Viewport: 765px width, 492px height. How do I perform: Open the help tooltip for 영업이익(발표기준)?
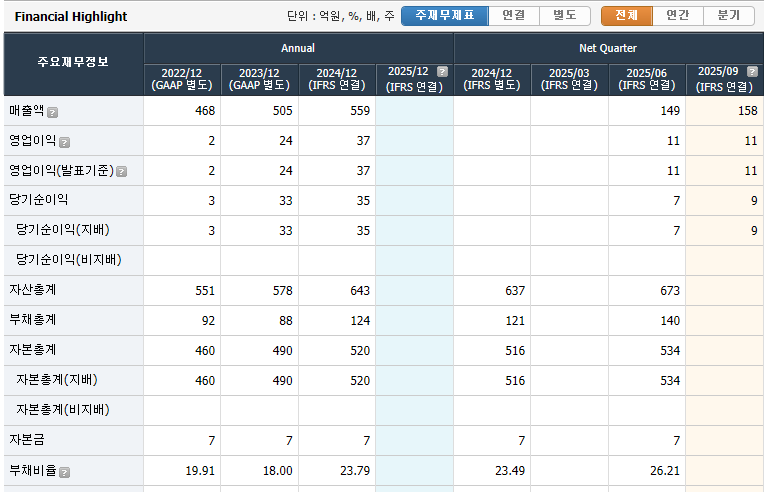click(x=121, y=172)
